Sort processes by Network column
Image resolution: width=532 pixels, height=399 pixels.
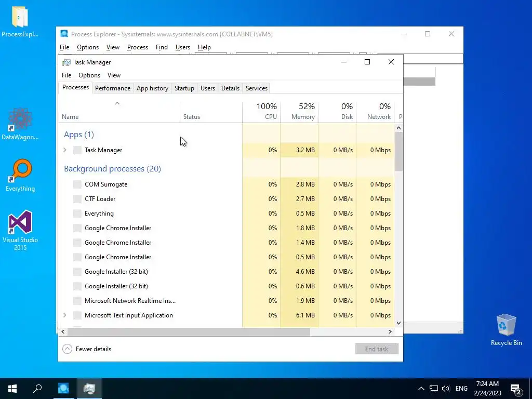375,112
